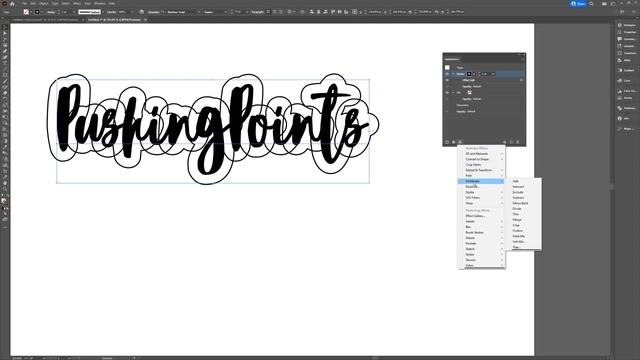Click the Arrange Documents icon in top bar
This screenshot has width=640, height=360.
[604, 4]
